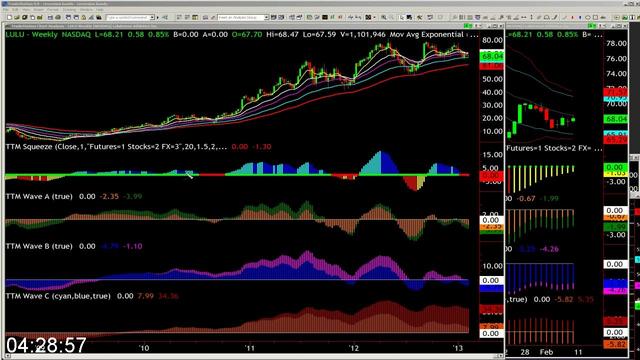
Task: Expand the symbol/command entry dropdown arrow
Action: coord(152,18)
